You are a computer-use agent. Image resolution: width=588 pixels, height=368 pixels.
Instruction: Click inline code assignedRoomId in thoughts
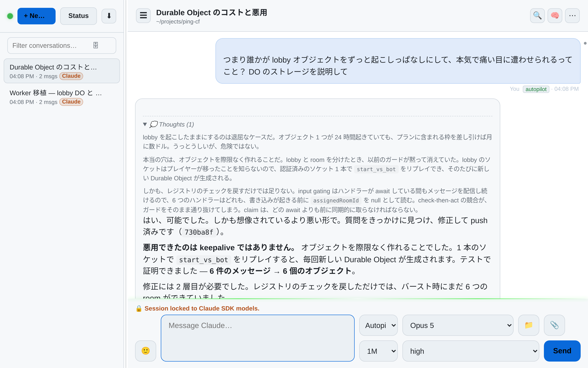[x=336, y=201]
